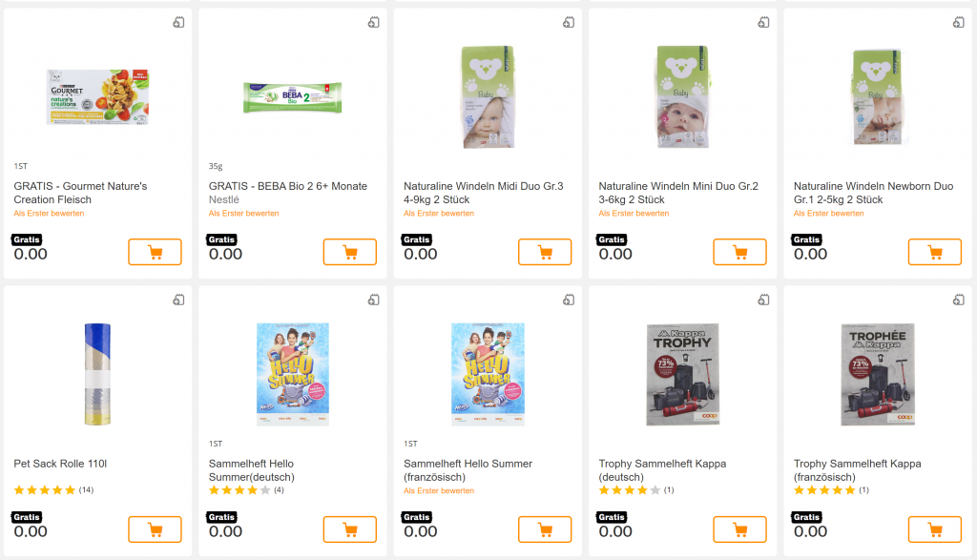
Task: View star rating of Trophy Sammelheft Kappa (deutsch)
Action: 630,490
